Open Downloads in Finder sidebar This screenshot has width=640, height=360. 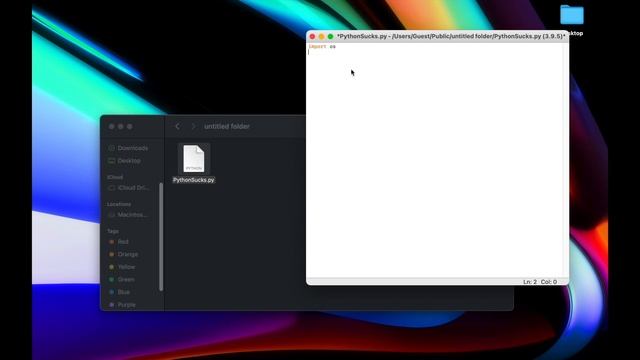128,148
